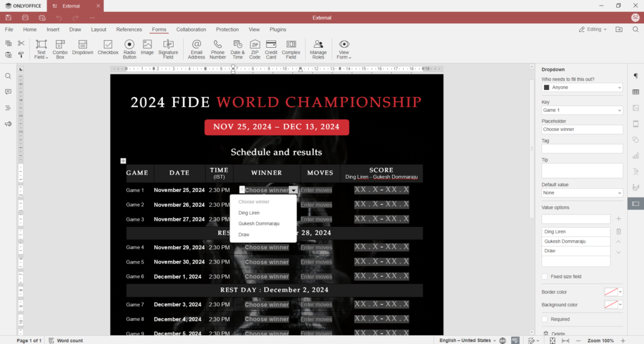Enable the Fixed size field checkbox
This screenshot has width=644, height=344.
(x=545, y=277)
